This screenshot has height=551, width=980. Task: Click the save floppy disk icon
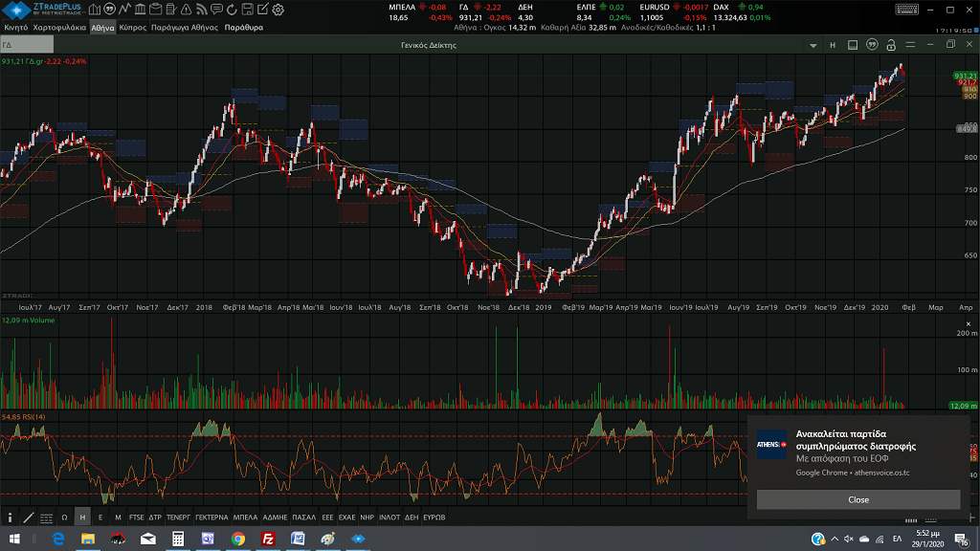246,10
